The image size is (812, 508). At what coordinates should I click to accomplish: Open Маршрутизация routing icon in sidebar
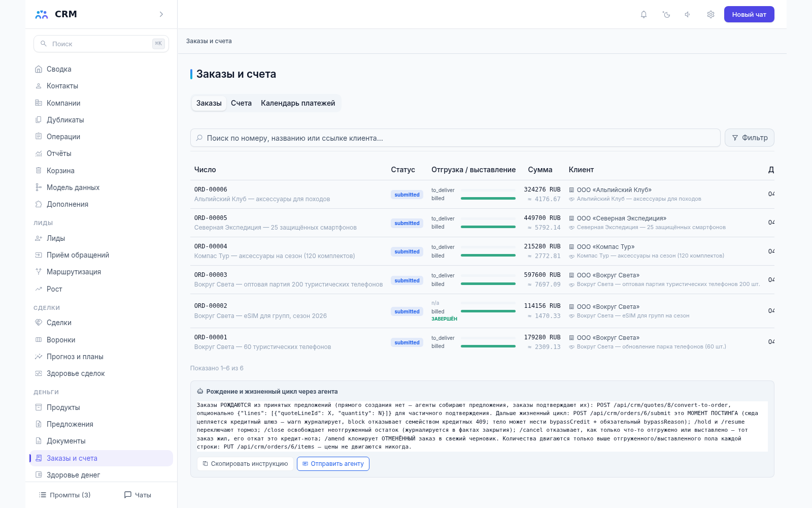pos(39,272)
